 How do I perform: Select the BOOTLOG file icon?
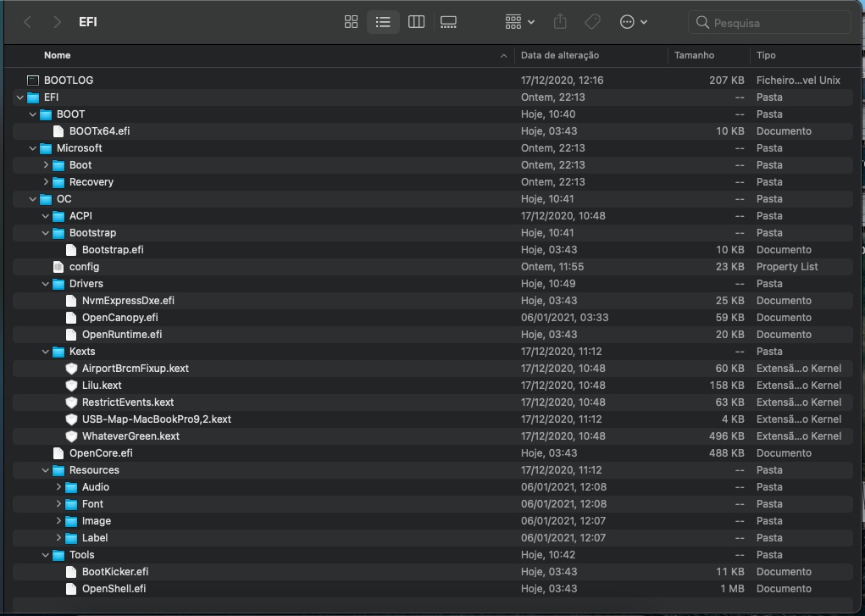tap(33, 80)
